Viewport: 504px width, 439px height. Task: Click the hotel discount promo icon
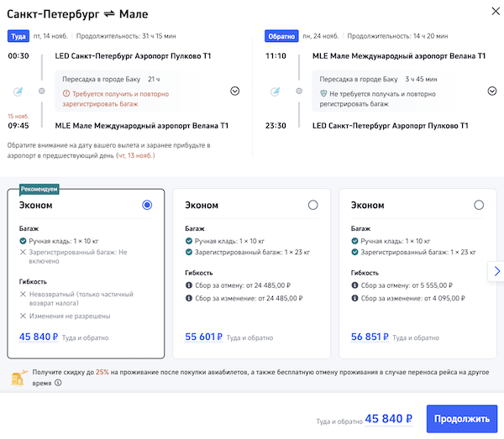(x=18, y=377)
